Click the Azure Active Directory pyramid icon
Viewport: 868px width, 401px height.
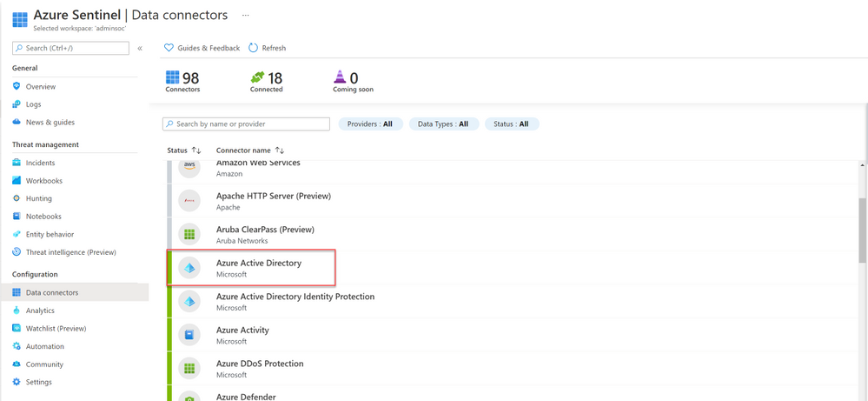pos(189,268)
